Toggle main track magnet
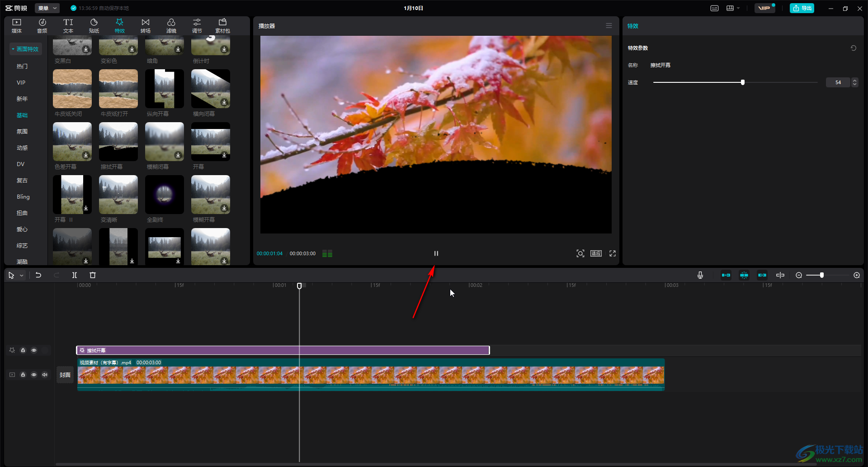 [726, 275]
